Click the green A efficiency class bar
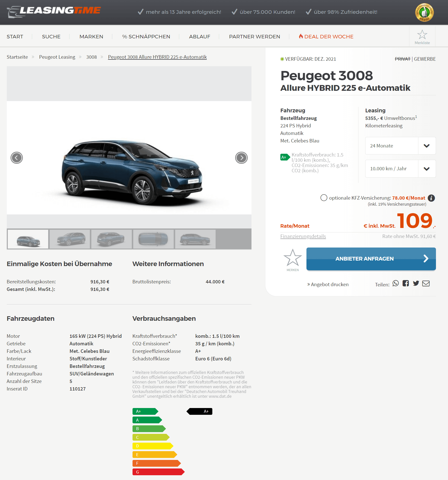The height and width of the screenshot is (480, 448). (147, 420)
